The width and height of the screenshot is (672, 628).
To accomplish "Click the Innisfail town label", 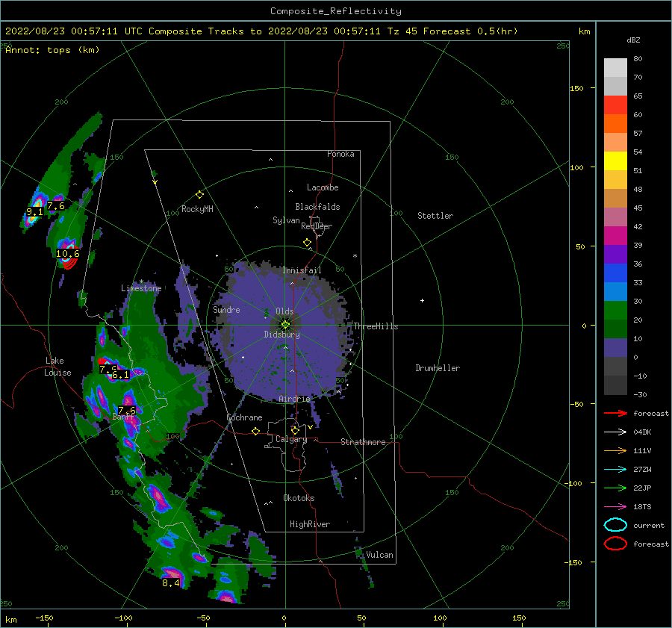I will tap(302, 270).
